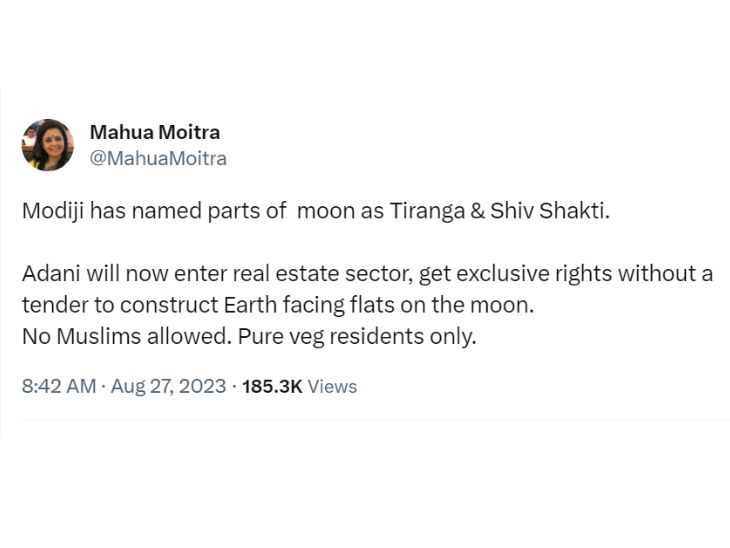Click Mahua Moitra's profile avatar photo
This screenshot has height=548, width=730.
point(47,145)
